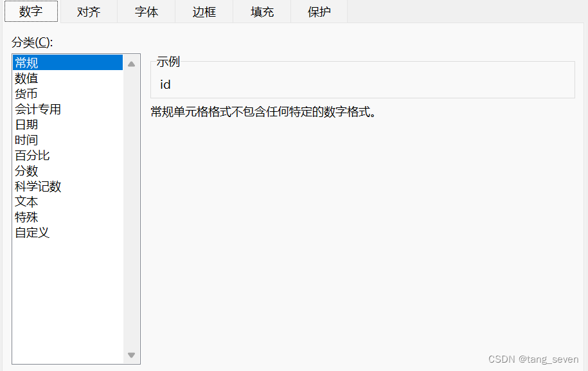The image size is (588, 371).
Task: Select the 会计专用 category
Action: coord(68,109)
